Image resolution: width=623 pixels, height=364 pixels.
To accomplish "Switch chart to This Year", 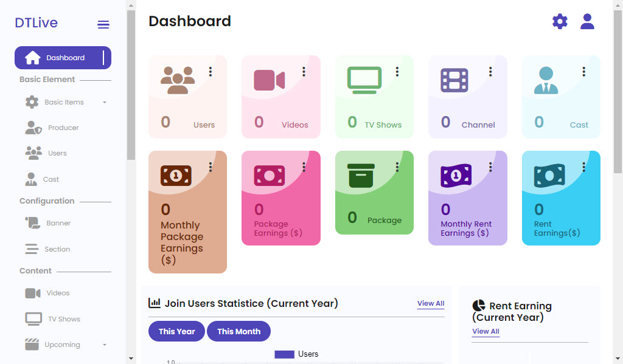I will pyautogui.click(x=177, y=331).
